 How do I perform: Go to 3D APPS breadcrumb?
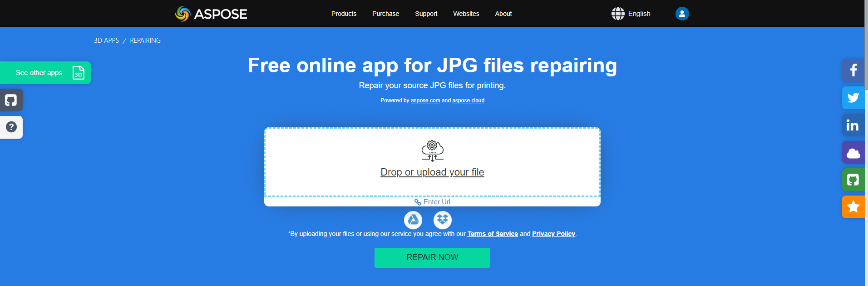[106, 40]
